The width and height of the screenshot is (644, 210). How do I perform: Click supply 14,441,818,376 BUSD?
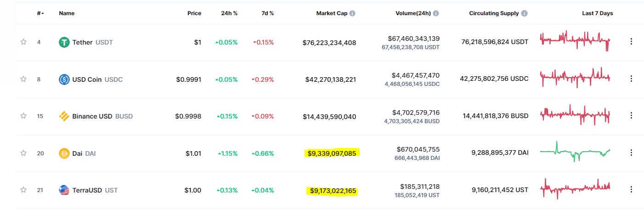[x=496, y=116]
